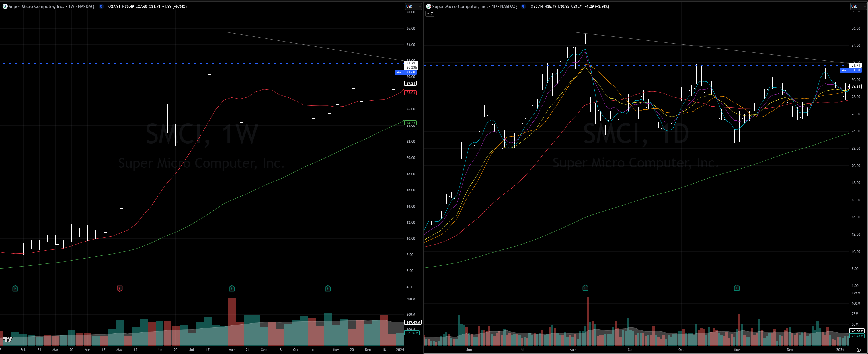Click teal 23.43M volume label on daily chart
The height and width of the screenshot is (354, 868).
[x=857, y=336]
